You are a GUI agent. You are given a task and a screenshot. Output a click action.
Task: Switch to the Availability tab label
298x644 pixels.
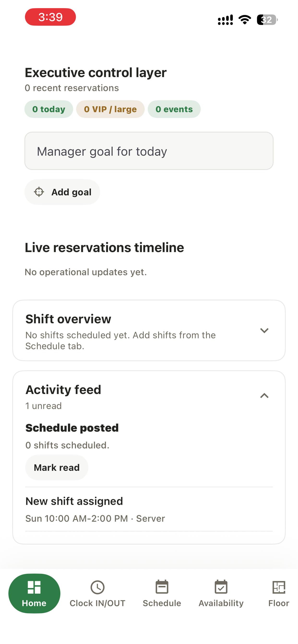(221, 604)
